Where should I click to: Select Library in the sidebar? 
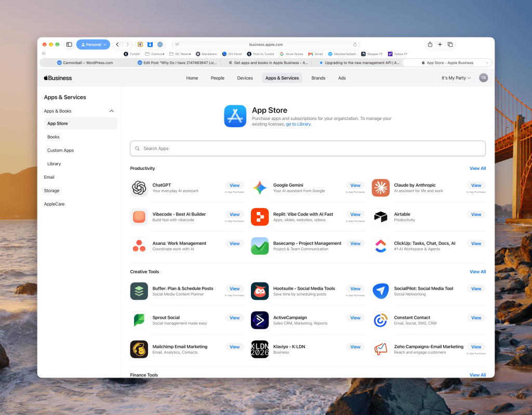54,164
